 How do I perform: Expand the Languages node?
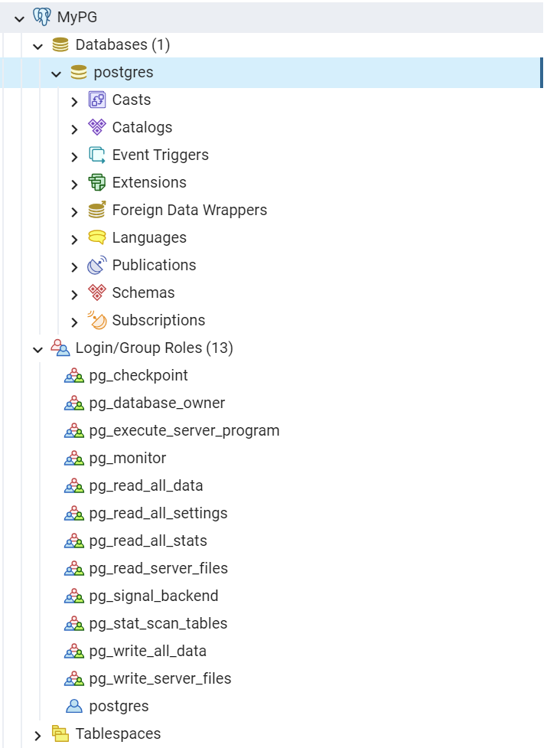(x=74, y=240)
